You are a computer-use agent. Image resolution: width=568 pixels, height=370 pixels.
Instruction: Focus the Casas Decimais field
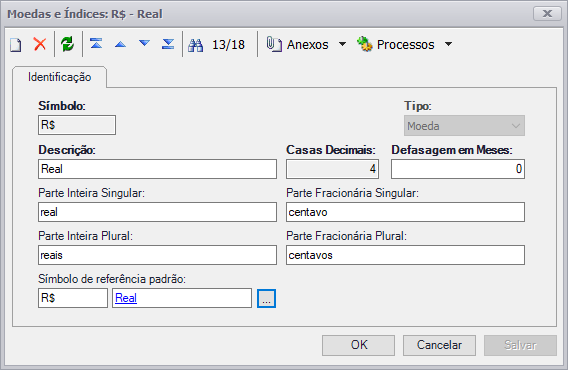click(332, 169)
